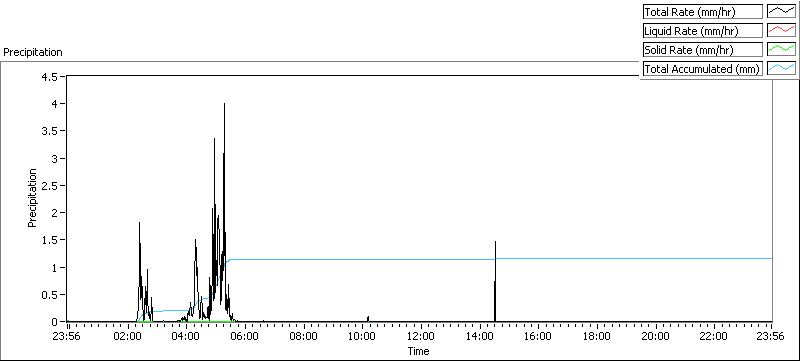The height and width of the screenshot is (361, 800).
Task: Click the 14:00 tick label on the time axis
Action: point(479,336)
